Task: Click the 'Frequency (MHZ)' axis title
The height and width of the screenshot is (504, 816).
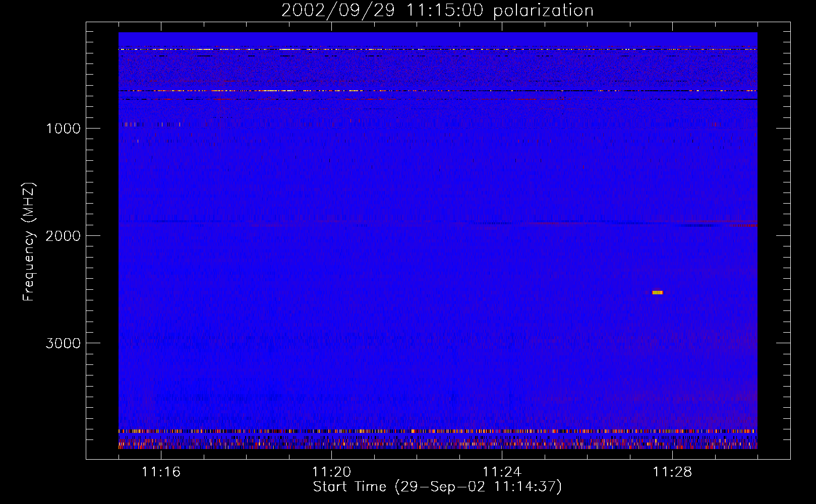Action: tap(29, 242)
